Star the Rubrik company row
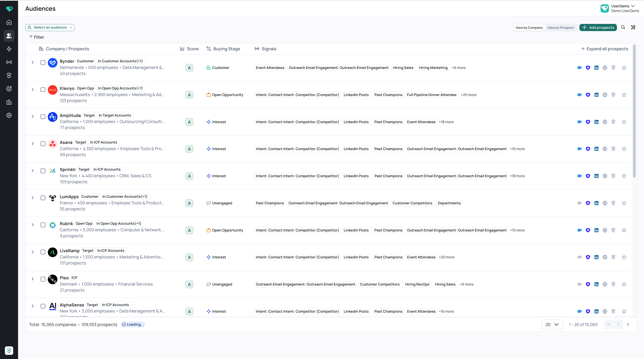Image resolution: width=644 pixels, height=359 pixels. tap(624, 230)
